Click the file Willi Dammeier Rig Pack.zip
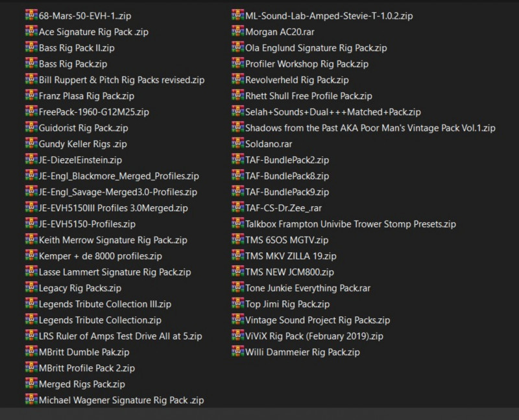Viewport: 519px width, 420px height. (x=302, y=352)
